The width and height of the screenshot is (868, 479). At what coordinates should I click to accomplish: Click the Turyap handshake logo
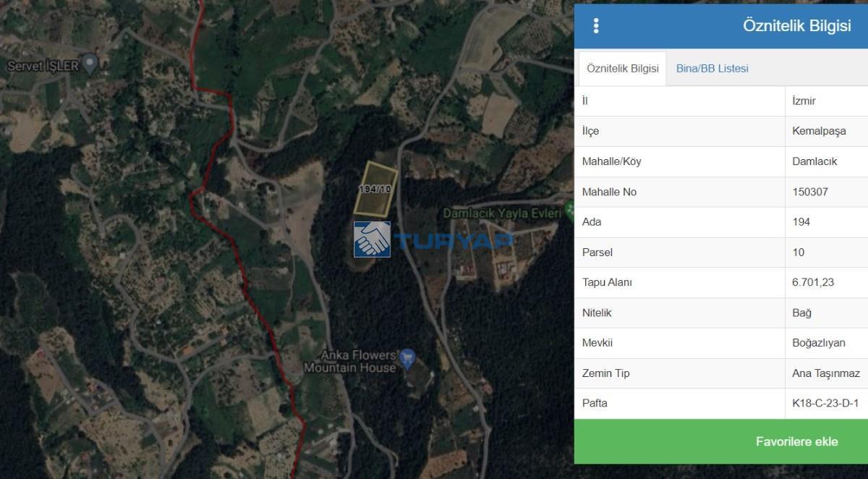(x=372, y=239)
